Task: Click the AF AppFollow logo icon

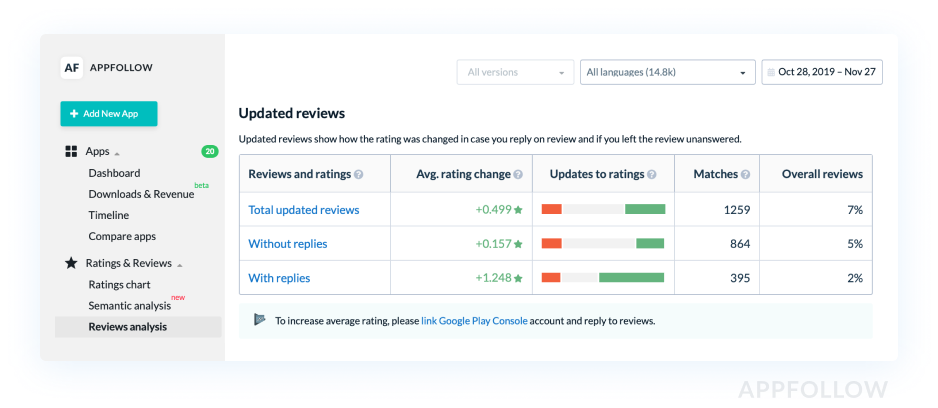Action: [x=71, y=68]
